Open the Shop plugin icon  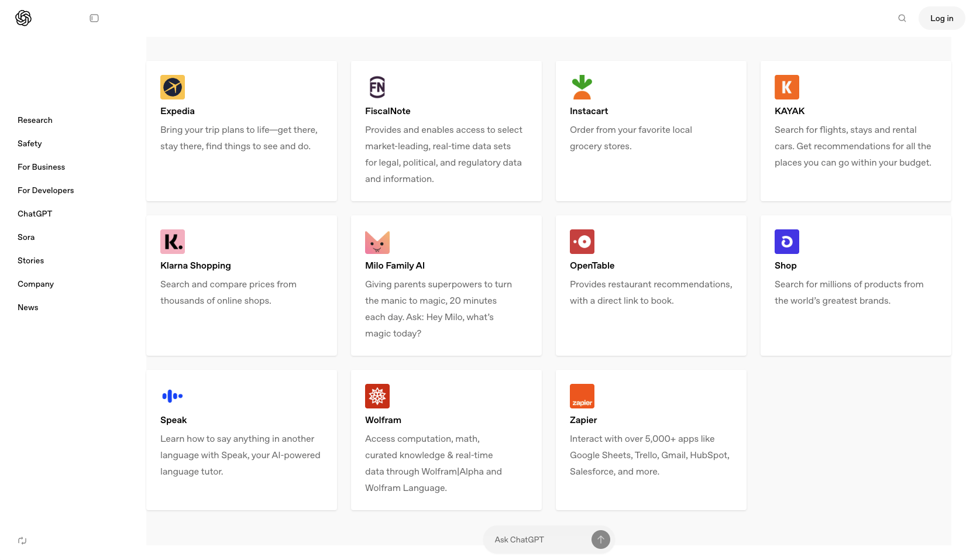coord(786,241)
